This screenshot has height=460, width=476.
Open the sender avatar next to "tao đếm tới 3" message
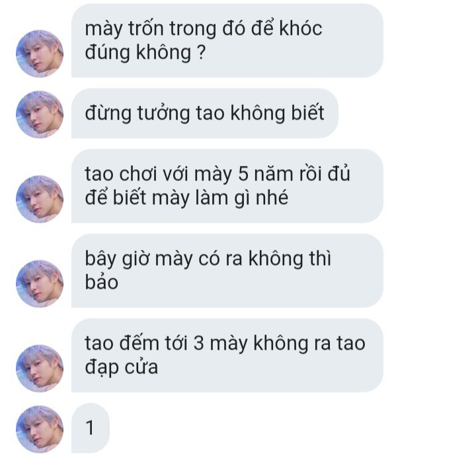click(x=40, y=368)
